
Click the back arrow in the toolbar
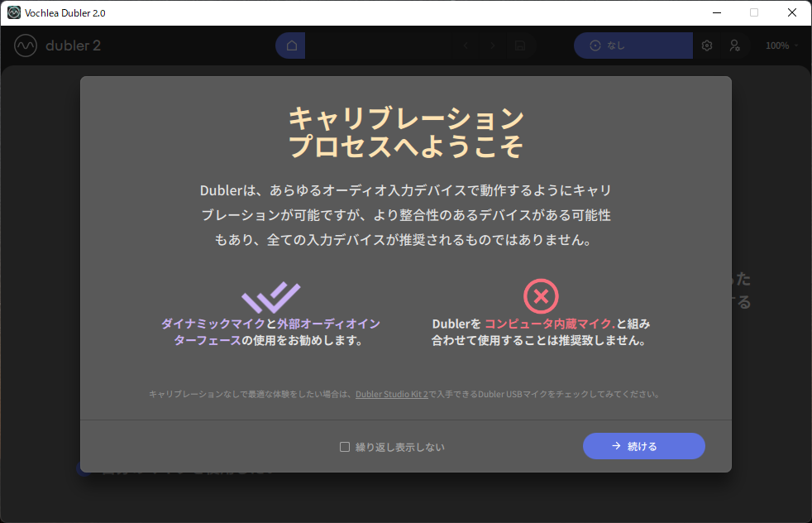(x=466, y=46)
